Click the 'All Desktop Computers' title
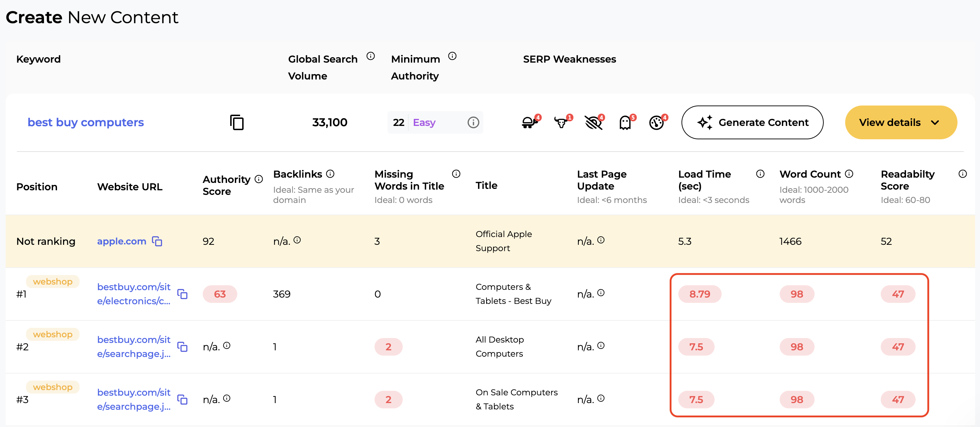The image size is (980, 427). tap(500, 347)
